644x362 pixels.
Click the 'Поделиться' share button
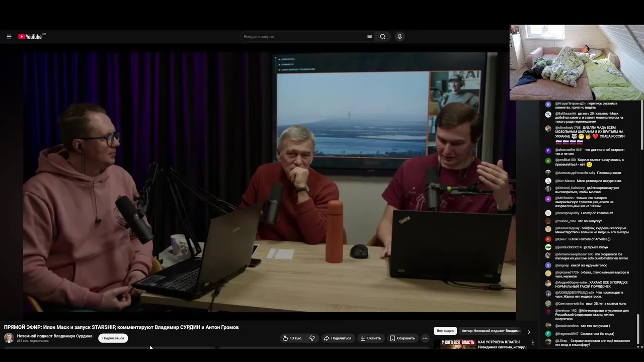pyautogui.click(x=337, y=338)
